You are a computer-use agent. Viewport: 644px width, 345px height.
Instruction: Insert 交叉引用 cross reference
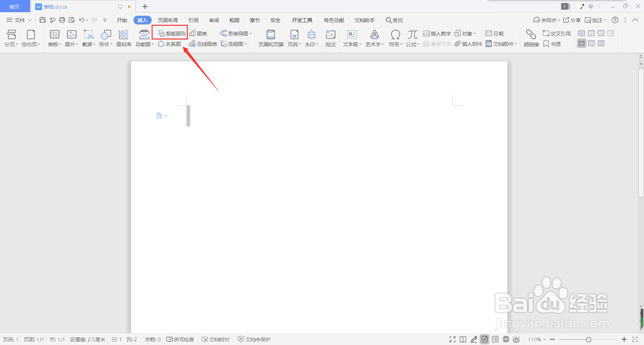557,33
